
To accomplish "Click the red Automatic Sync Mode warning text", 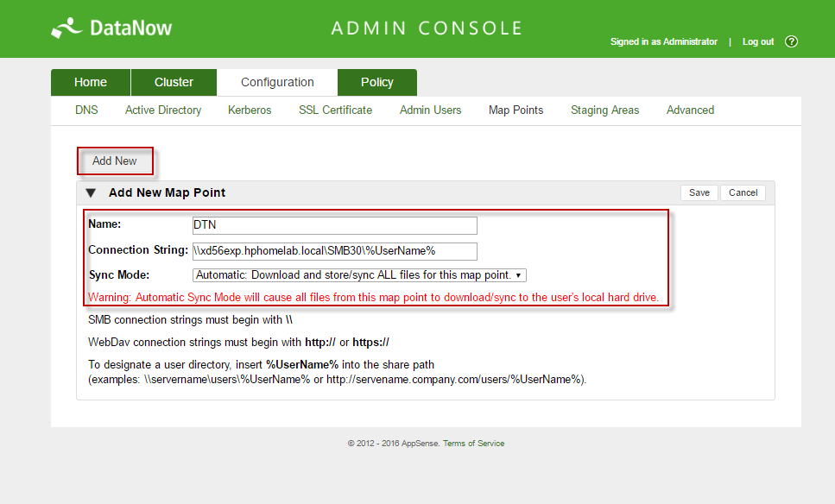I will coord(373,298).
